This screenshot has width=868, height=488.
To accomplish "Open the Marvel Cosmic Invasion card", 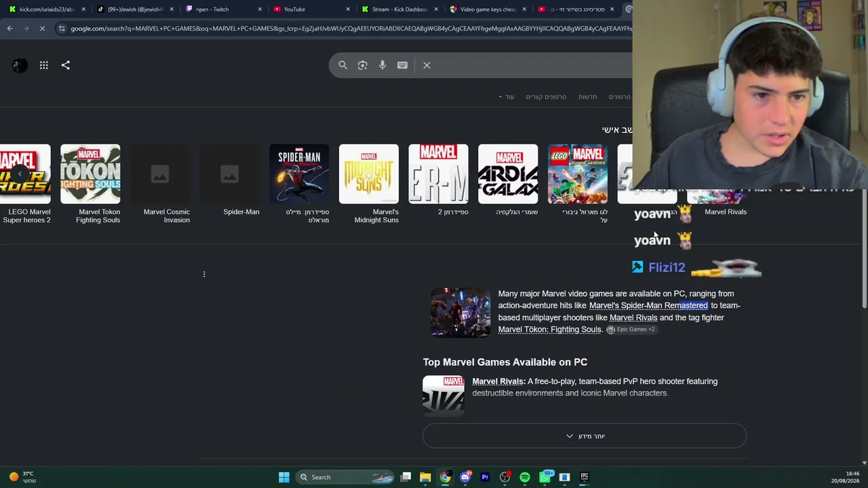I will [160, 184].
